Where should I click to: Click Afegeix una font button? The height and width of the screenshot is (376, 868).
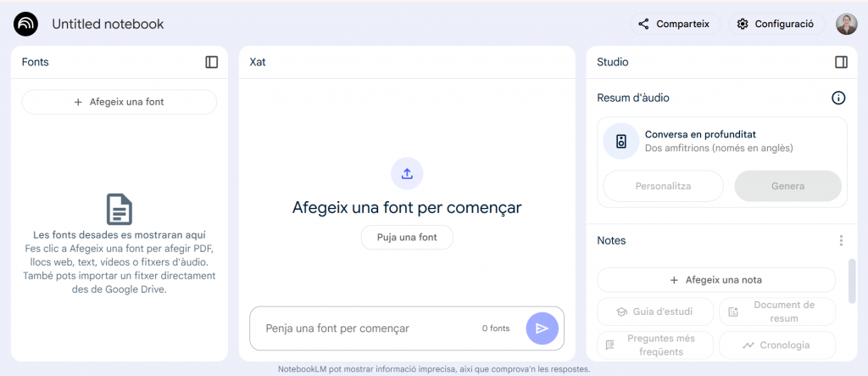[120, 102]
